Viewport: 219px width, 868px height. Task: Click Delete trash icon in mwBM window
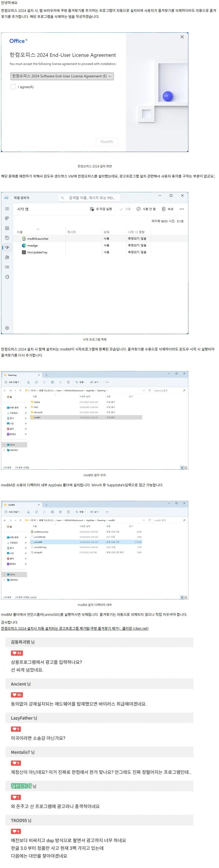click(x=68, y=512)
